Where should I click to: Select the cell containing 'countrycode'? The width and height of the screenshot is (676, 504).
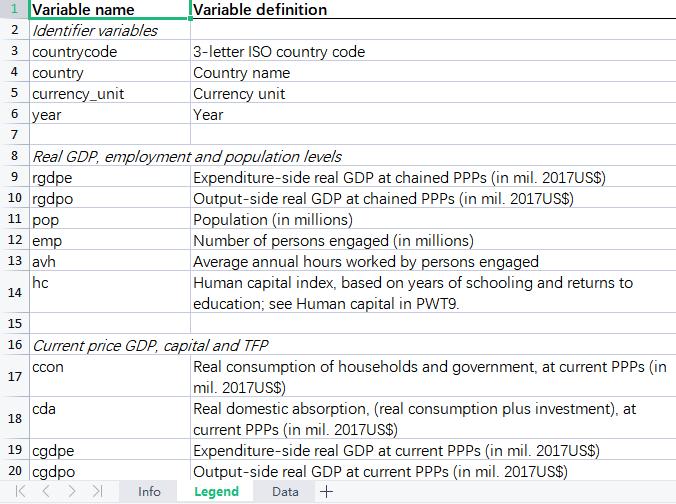pos(109,52)
